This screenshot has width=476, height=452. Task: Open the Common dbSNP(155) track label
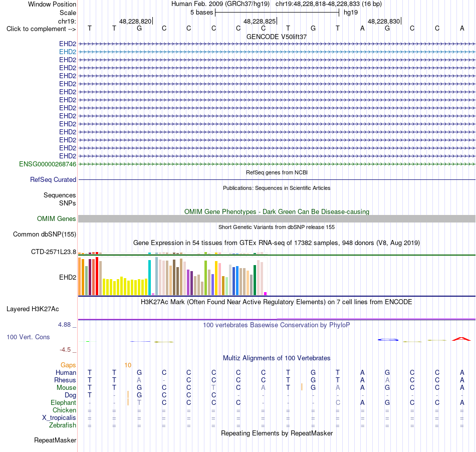(45, 235)
